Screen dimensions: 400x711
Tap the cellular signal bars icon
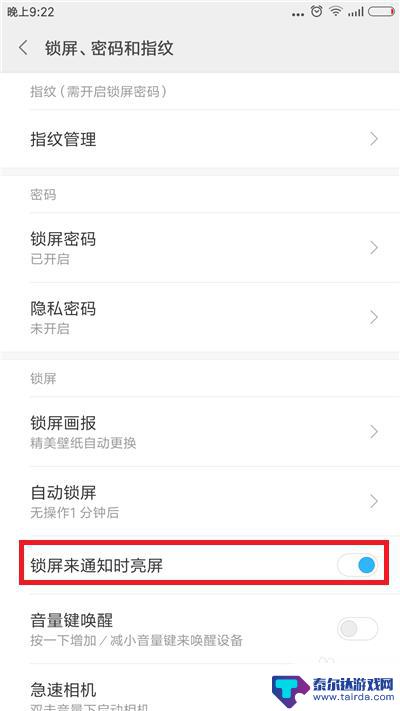[x=355, y=12]
